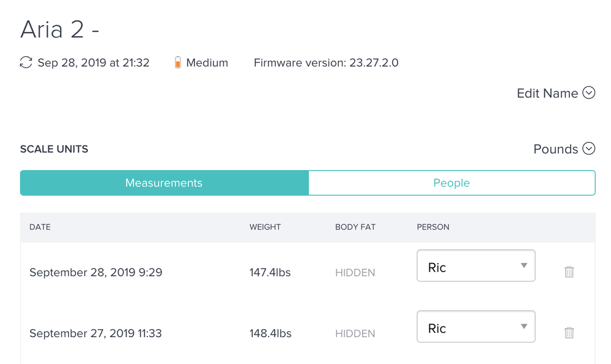
Task: Open person dropdown for 148.4lbs entry
Action: point(476,327)
